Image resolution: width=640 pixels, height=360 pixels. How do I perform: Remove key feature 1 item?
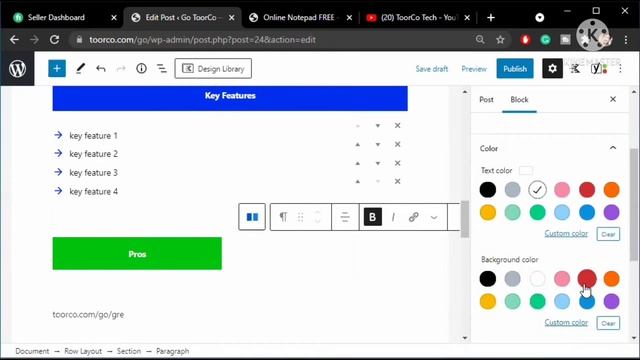coord(398,126)
